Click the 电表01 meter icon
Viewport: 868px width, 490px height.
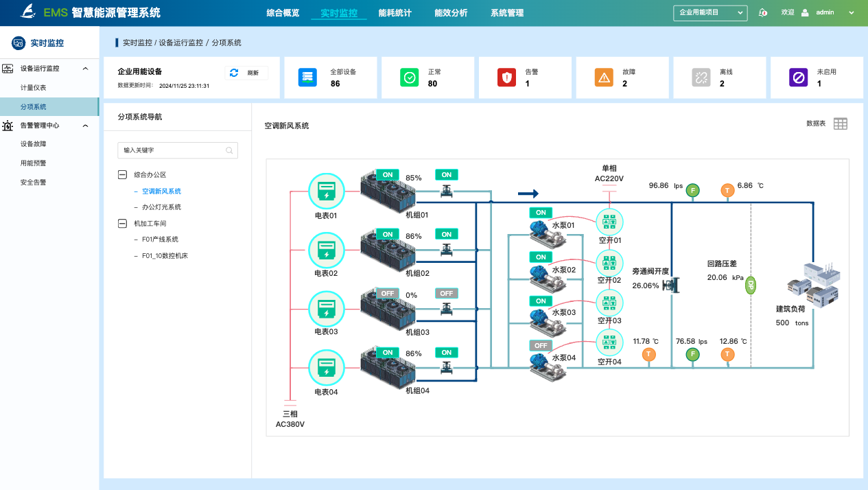pyautogui.click(x=326, y=191)
